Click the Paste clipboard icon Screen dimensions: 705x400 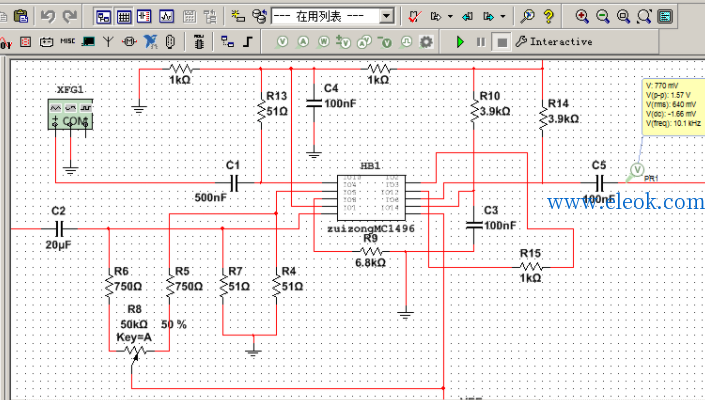(x=21, y=17)
